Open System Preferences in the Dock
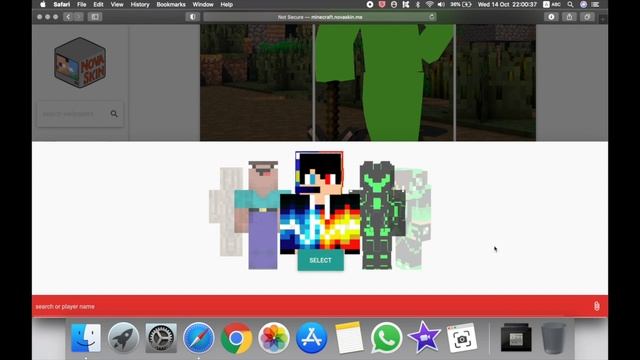 coord(161,338)
